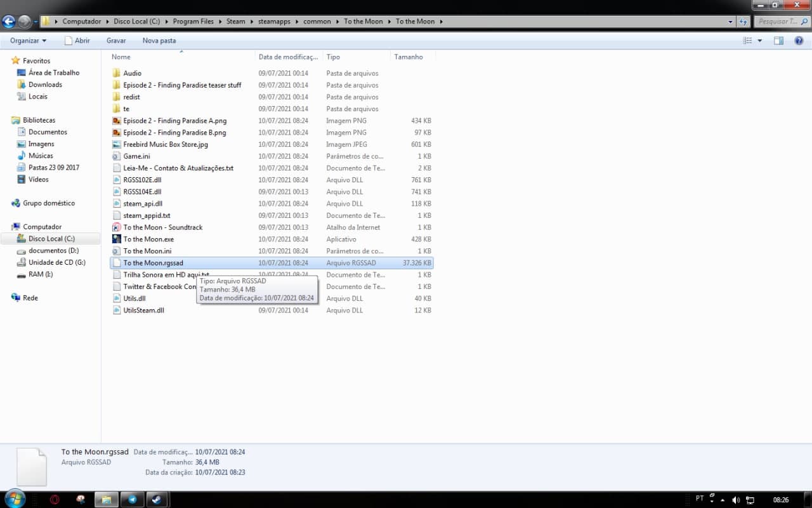Click the icon of To the Moon.exe
The height and width of the screenshot is (508, 812).
pyautogui.click(x=116, y=239)
